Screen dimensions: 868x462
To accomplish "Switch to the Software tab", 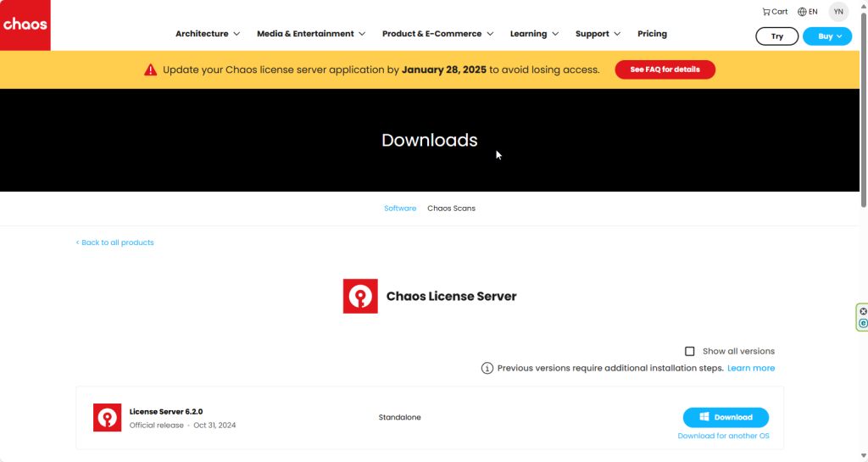I will tap(400, 209).
